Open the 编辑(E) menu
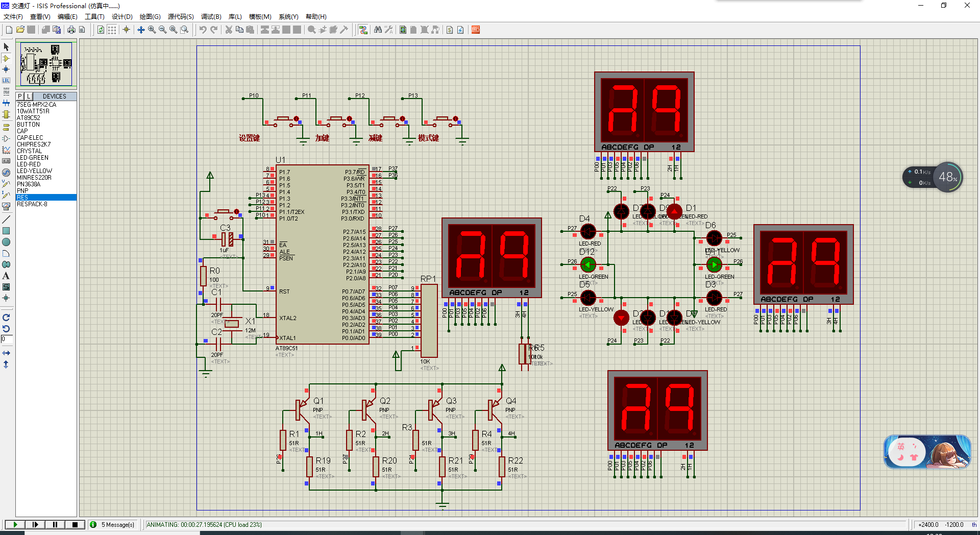The height and width of the screenshot is (535, 980). [x=67, y=17]
